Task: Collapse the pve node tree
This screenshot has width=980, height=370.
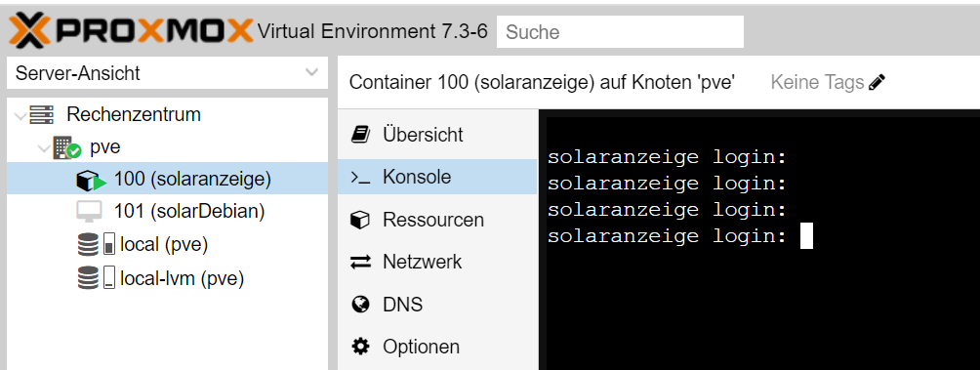Action: click(44, 148)
